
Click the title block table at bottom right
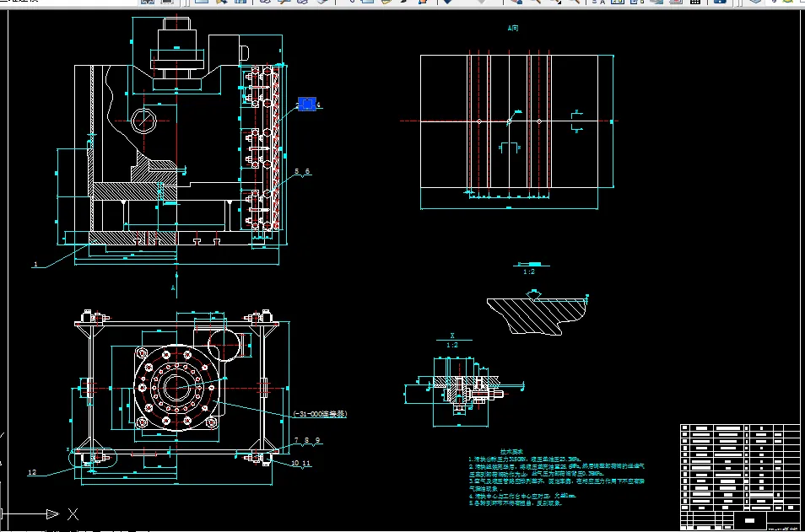(740, 476)
